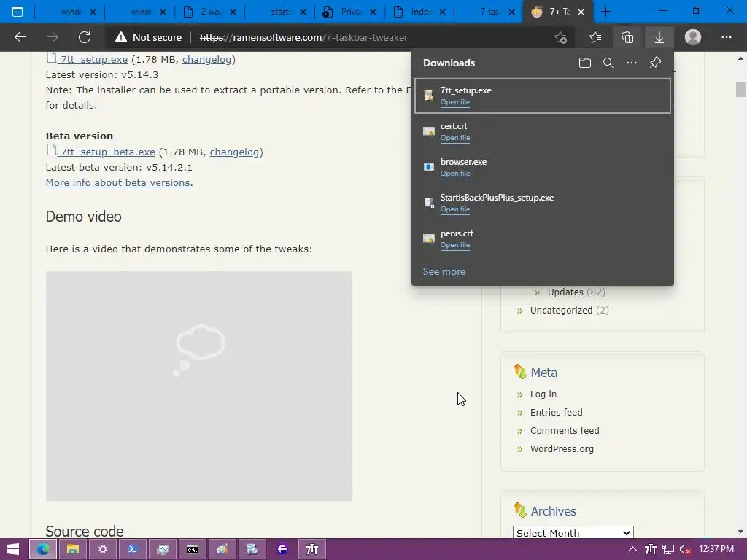Open the beta version changelog link
Viewport: 747px width, 560px height.
pyautogui.click(x=234, y=152)
